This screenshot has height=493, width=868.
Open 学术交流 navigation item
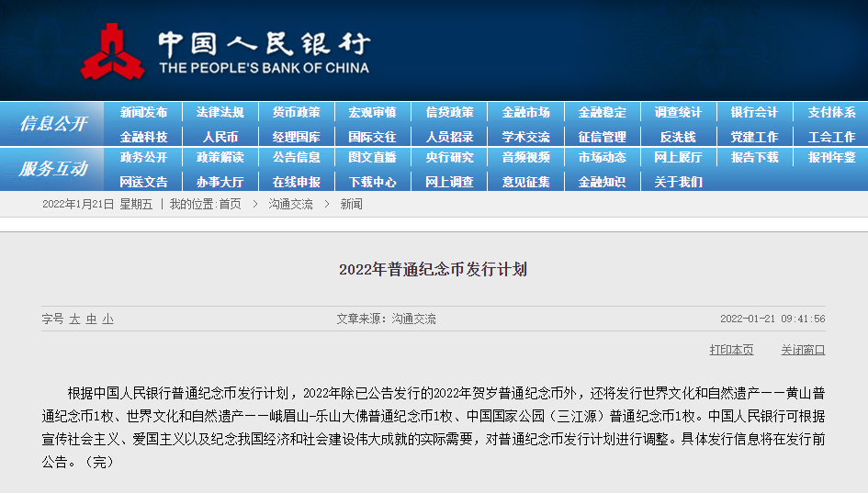pyautogui.click(x=526, y=137)
